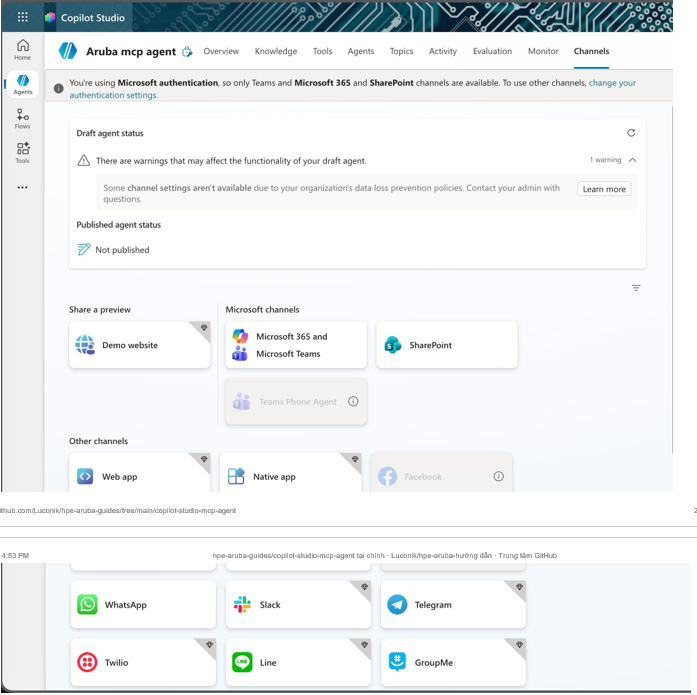697x695 pixels.
Task: Click the Not published status icon
Action: (84, 250)
